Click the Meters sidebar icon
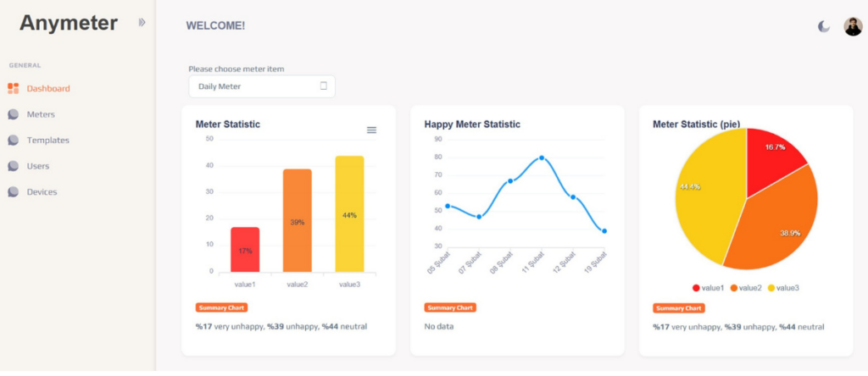Viewport: 868px width, 376px height. [14, 114]
